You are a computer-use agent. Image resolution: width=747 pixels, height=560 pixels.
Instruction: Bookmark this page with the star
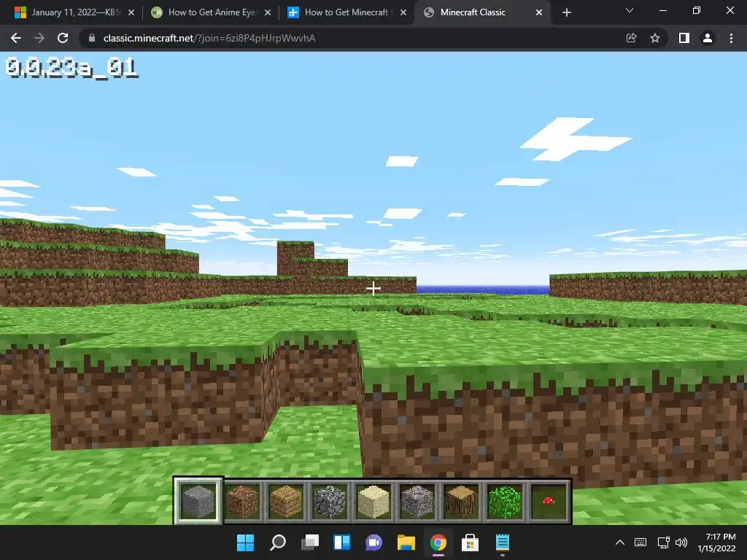coord(655,38)
